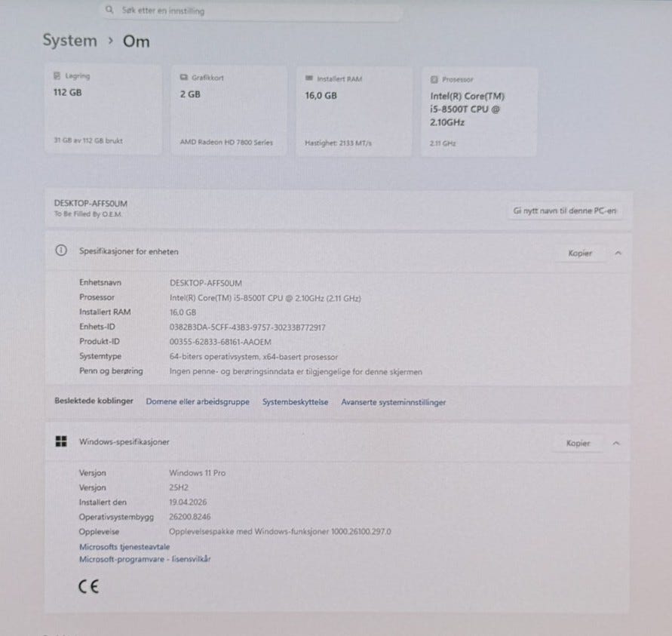Click Produkt-ID value 00355-62833-68161-AAOEM

click(x=220, y=342)
